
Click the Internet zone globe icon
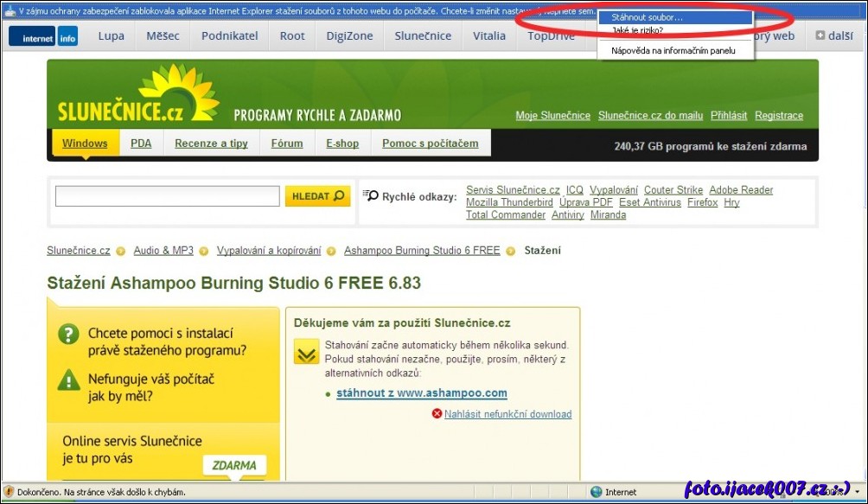597,492
